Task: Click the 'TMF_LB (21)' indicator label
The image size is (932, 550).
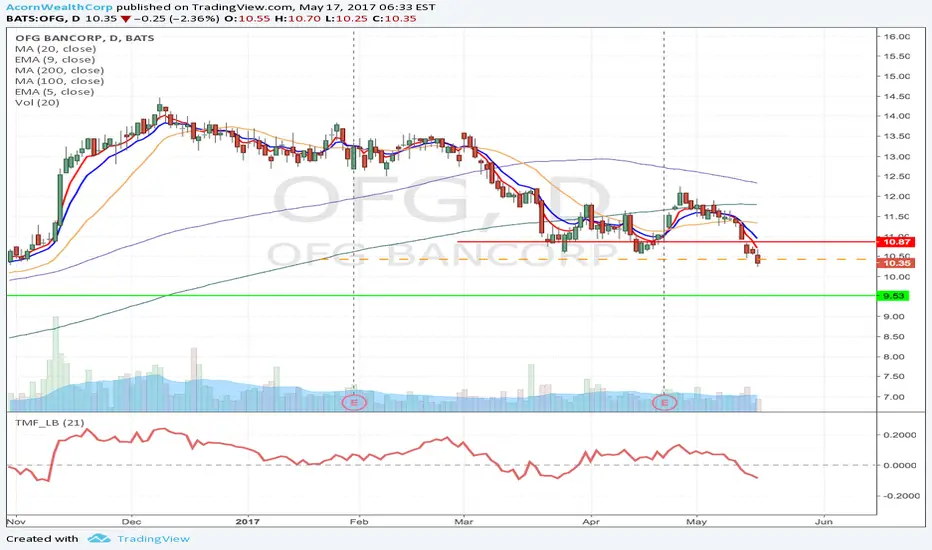Action: (49, 423)
